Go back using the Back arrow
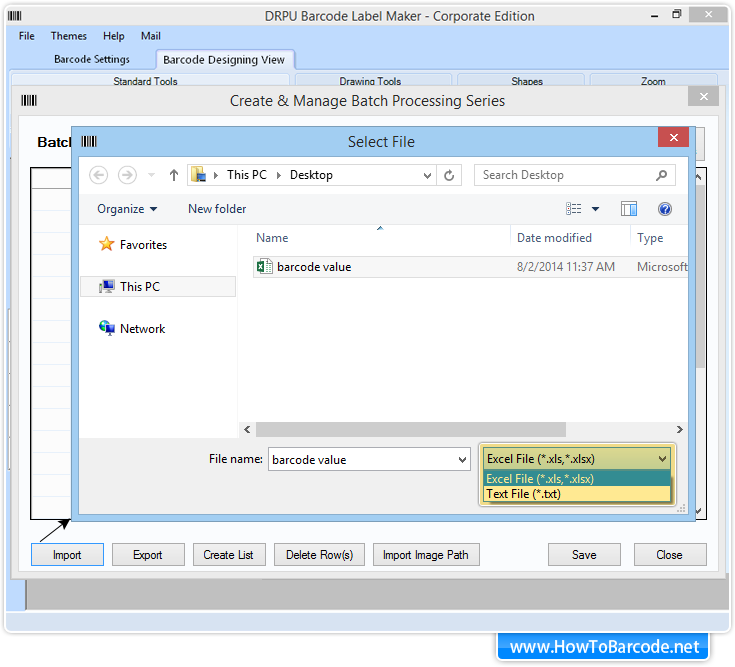Image resolution: width=735 pixels, height=667 pixels. (98, 175)
